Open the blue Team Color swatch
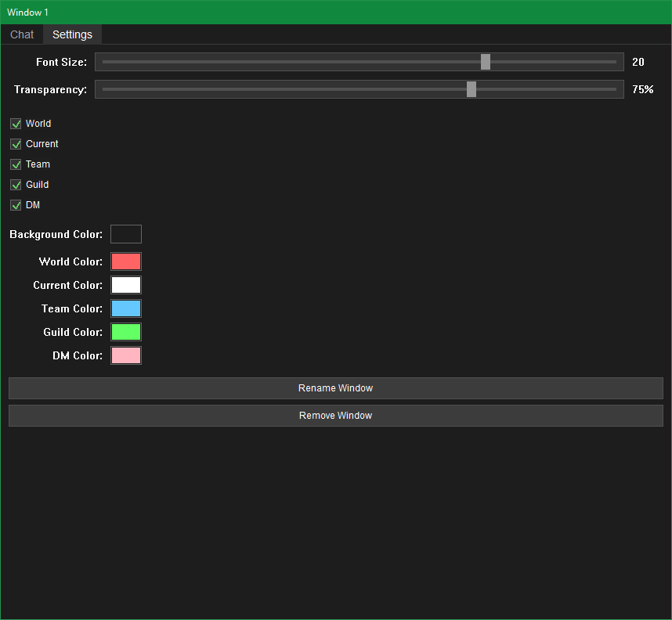The image size is (672, 620). 126,308
